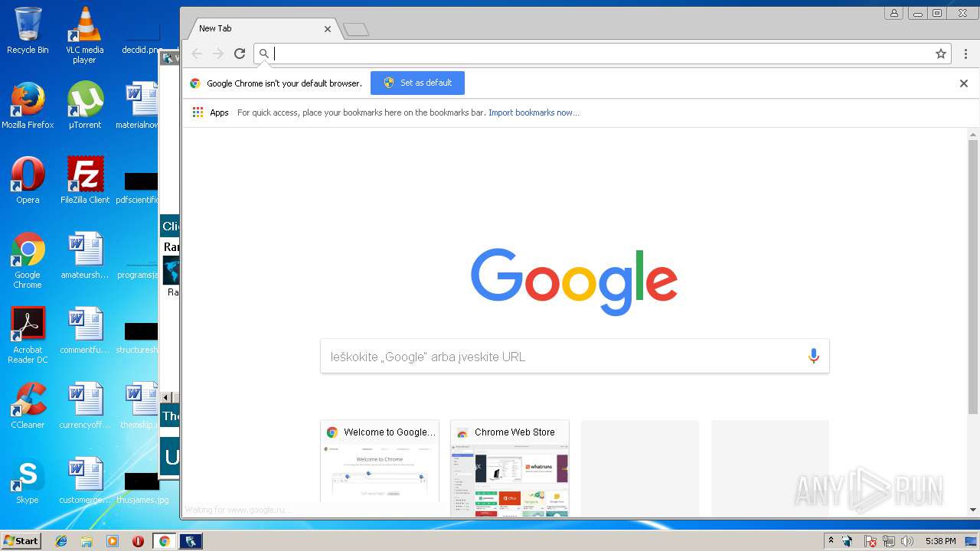Open the volume control in the tray
This screenshot has height=551, width=980.
[907, 541]
